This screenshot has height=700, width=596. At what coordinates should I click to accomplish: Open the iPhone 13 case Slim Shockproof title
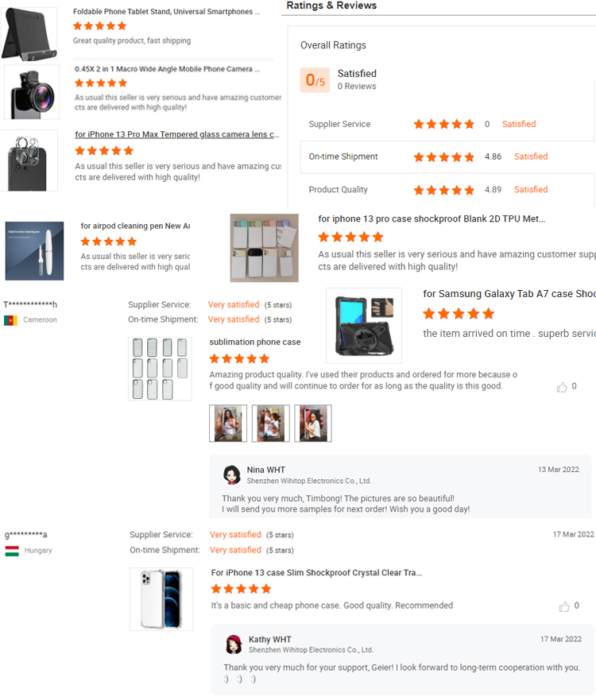(x=316, y=573)
